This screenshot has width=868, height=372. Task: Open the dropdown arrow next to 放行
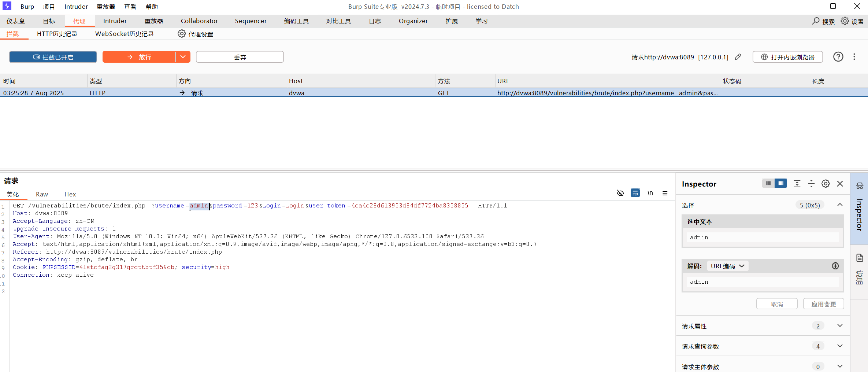(x=183, y=57)
